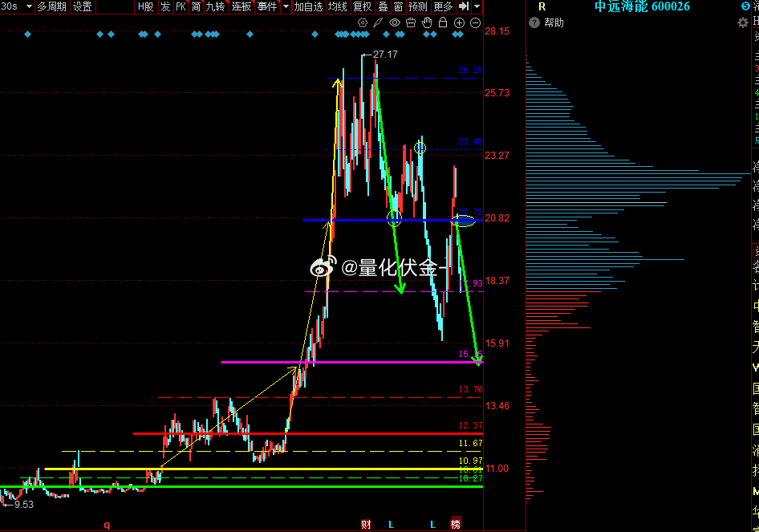Image resolution: width=759 pixels, height=532 pixels.
Task: Open the chart settings gear icon above the candlesticks
Action: click(x=362, y=22)
